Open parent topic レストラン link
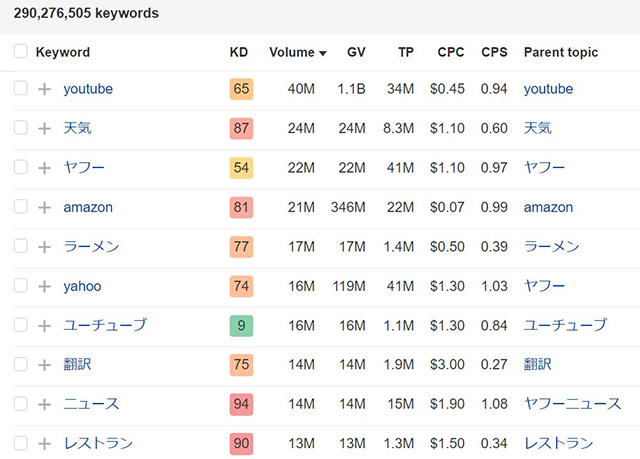 tap(558, 443)
